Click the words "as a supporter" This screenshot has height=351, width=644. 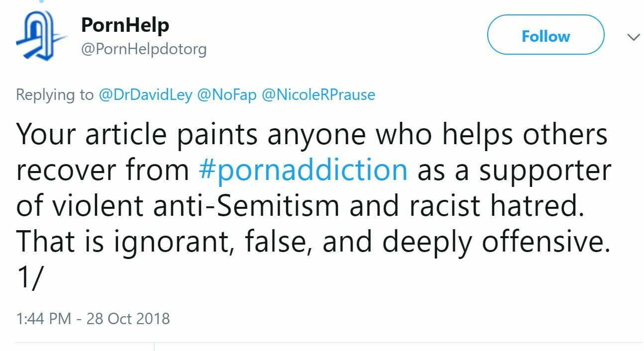click(x=513, y=170)
